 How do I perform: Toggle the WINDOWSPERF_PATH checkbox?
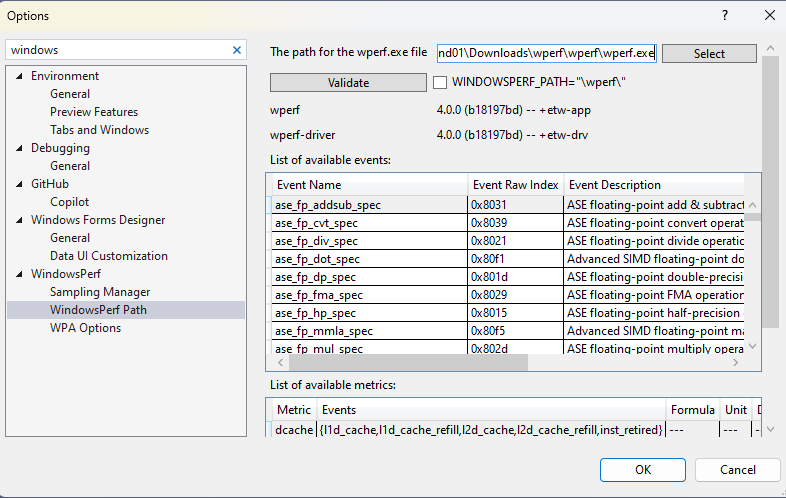(440, 82)
